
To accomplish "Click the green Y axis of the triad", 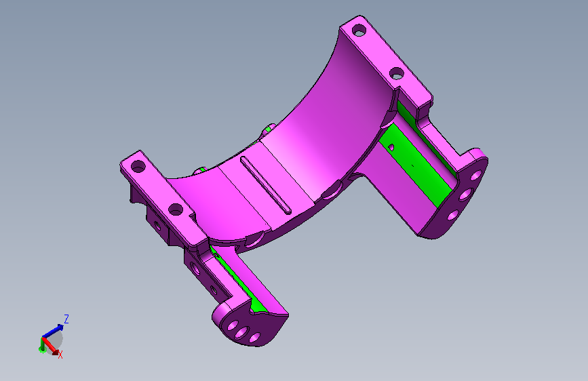I will click(41, 346).
